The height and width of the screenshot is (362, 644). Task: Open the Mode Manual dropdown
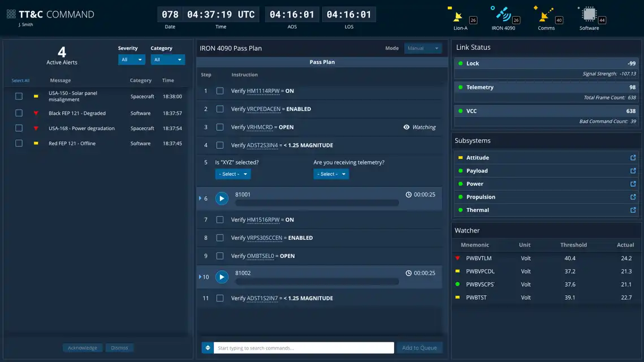(x=422, y=48)
